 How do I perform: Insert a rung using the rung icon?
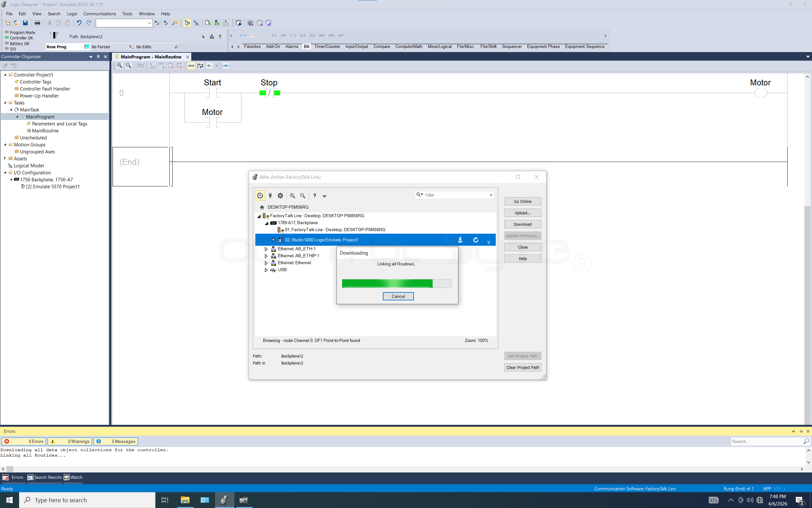click(243, 35)
